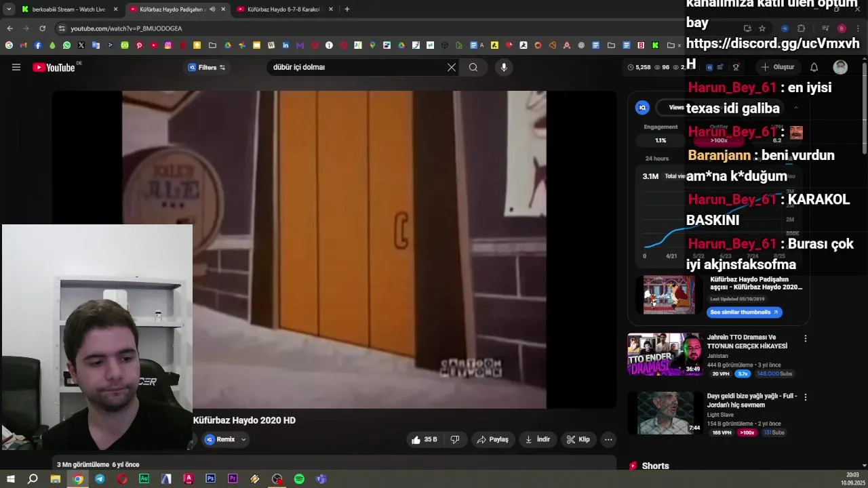Mute the playing tab via speaker icon
This screenshot has width=868, height=488.
[212, 9]
